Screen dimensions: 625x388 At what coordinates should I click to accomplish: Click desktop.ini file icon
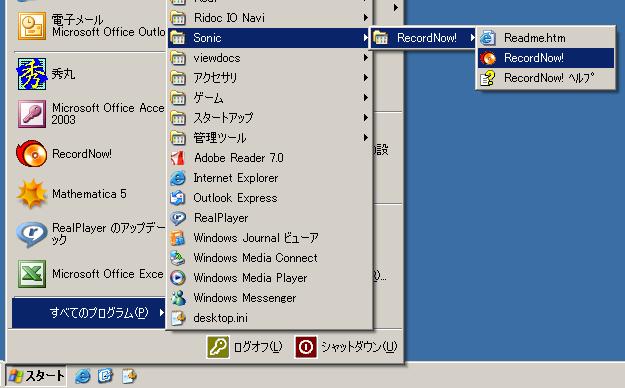click(178, 318)
